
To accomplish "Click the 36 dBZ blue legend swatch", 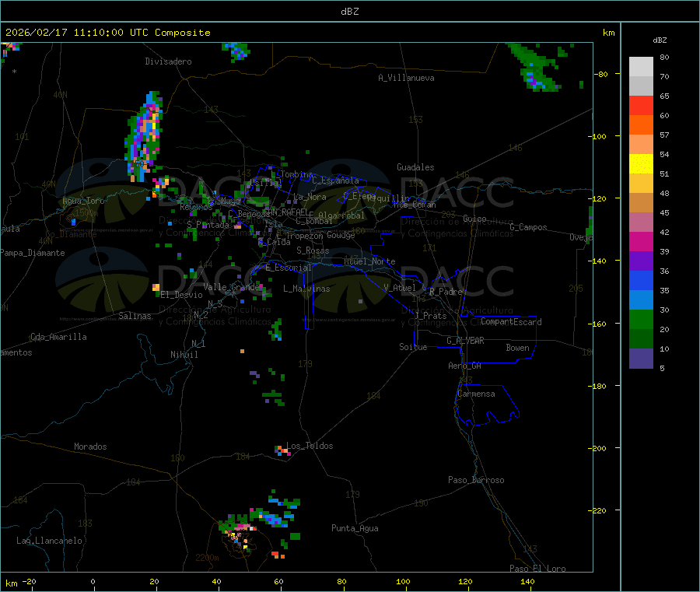I will [x=641, y=280].
